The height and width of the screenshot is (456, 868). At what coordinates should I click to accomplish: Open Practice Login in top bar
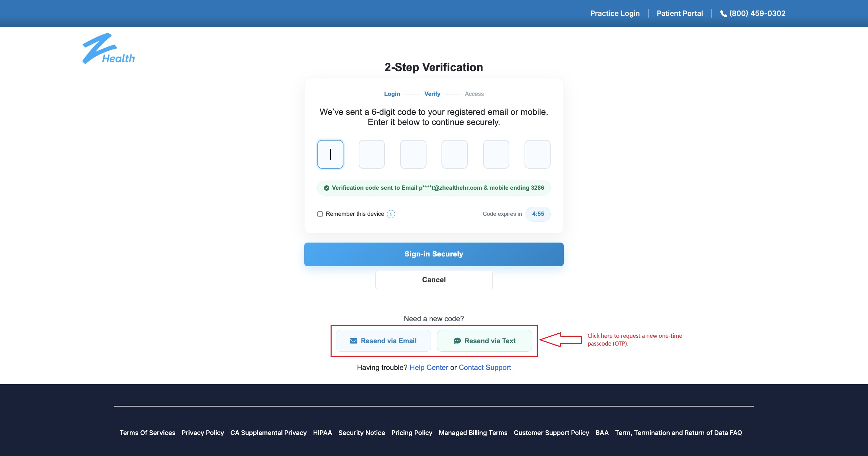point(615,14)
